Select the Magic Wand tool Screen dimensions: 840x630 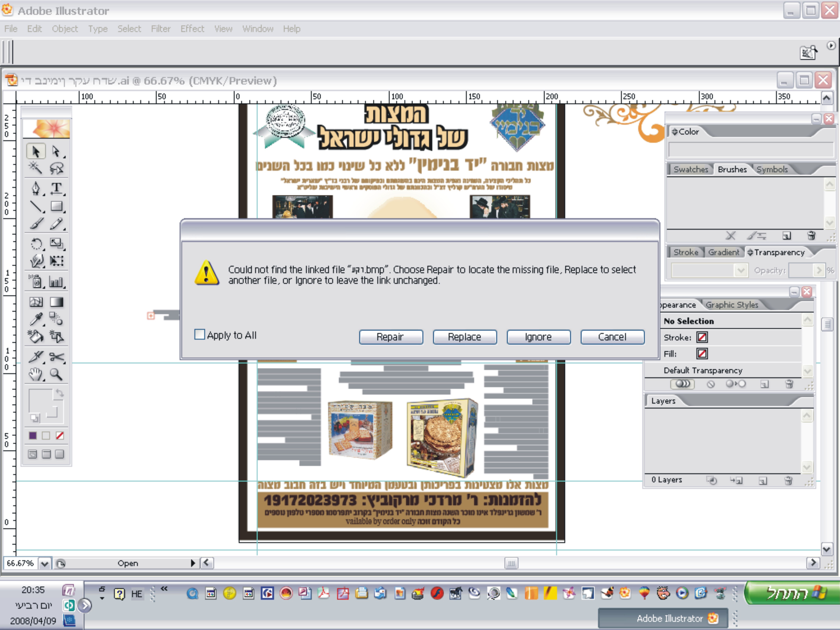click(x=36, y=168)
